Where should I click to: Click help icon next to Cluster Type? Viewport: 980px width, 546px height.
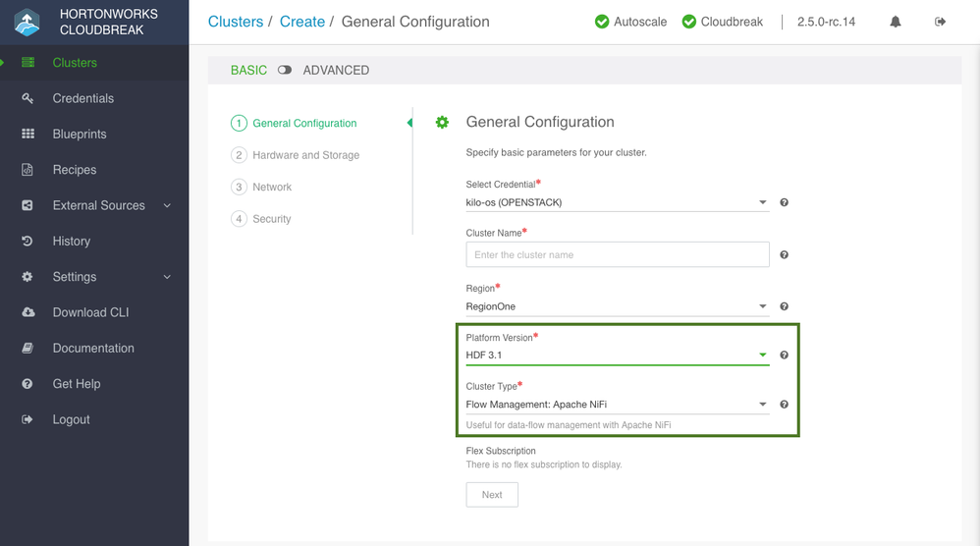[784, 404]
